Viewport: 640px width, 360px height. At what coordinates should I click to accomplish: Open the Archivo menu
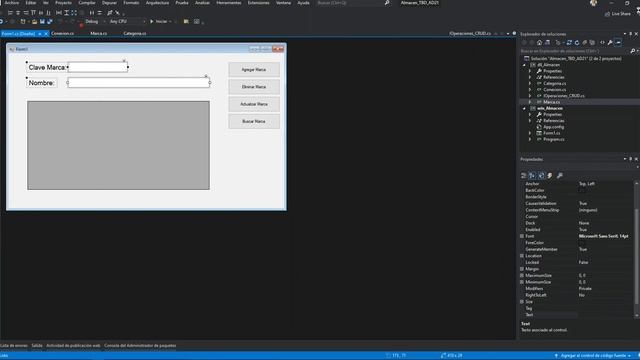click(11, 3)
